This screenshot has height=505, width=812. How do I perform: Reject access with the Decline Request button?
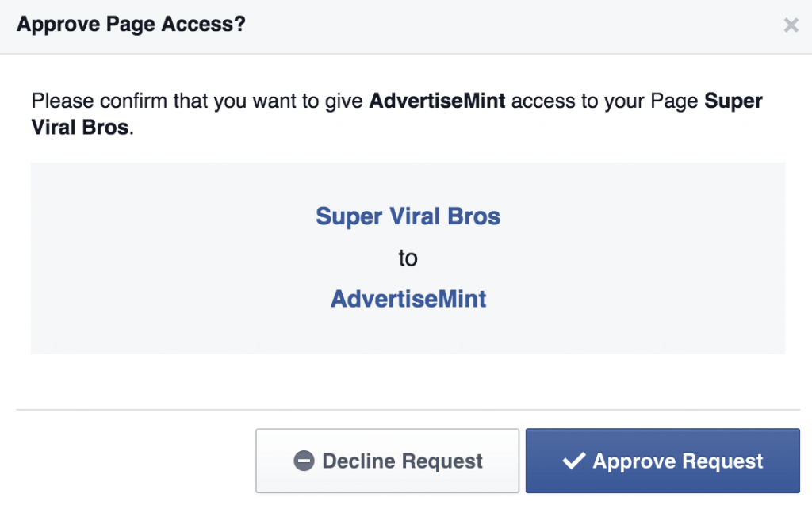pos(387,461)
